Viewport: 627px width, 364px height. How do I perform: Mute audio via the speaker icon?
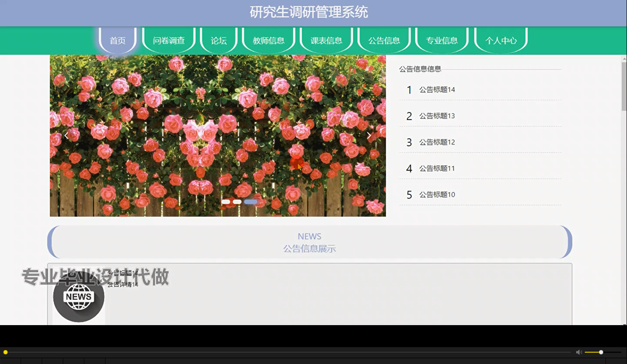point(578,352)
